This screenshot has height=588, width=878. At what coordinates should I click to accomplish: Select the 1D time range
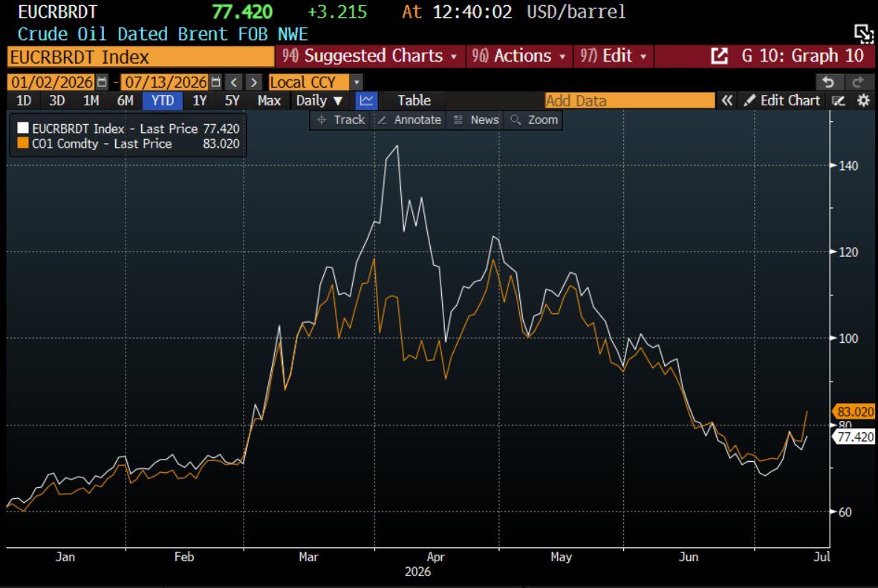pos(24,101)
